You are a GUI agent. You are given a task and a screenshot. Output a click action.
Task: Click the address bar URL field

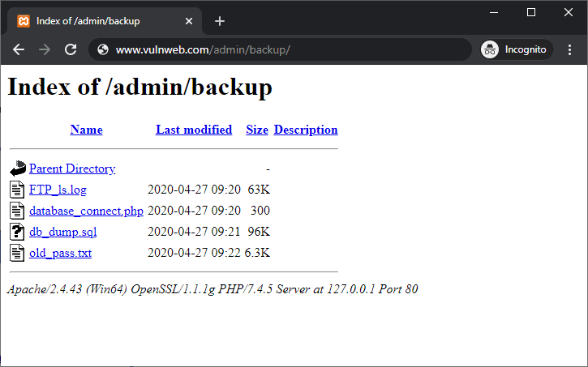point(284,49)
